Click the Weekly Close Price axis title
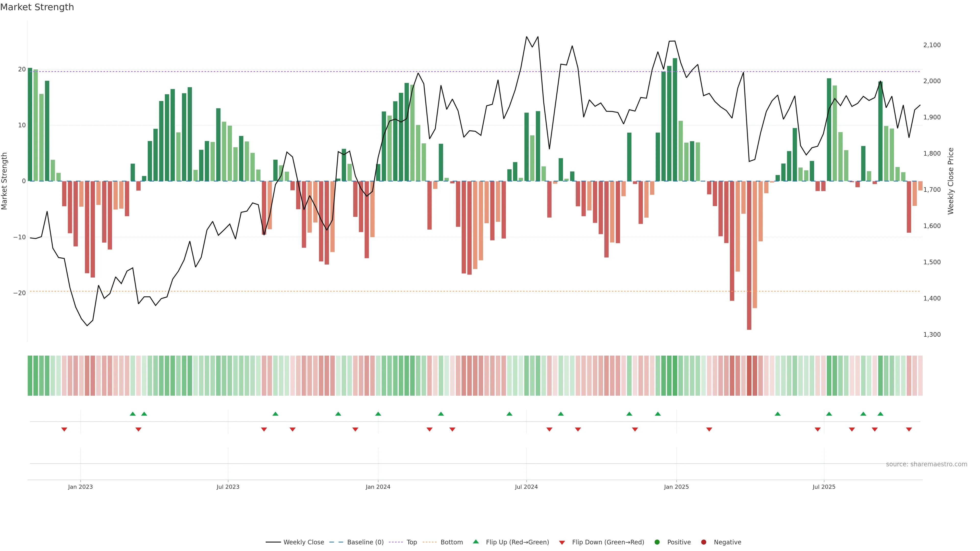 point(951,181)
